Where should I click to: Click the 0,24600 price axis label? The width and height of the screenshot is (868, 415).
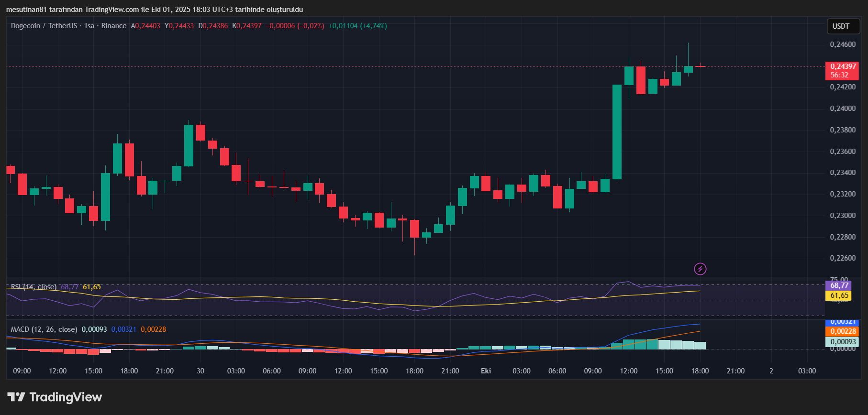843,44
